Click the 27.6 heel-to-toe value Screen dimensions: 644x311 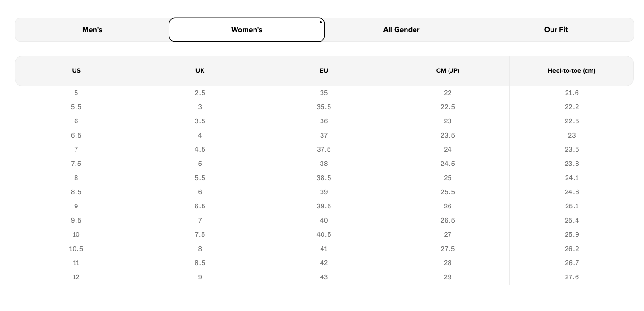pos(572,277)
